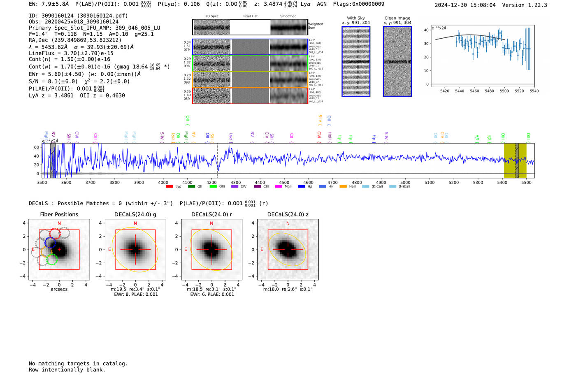Viewport: 576px width, 392px height.
Task: Click the Clean Image cutout
Action: click(397, 61)
